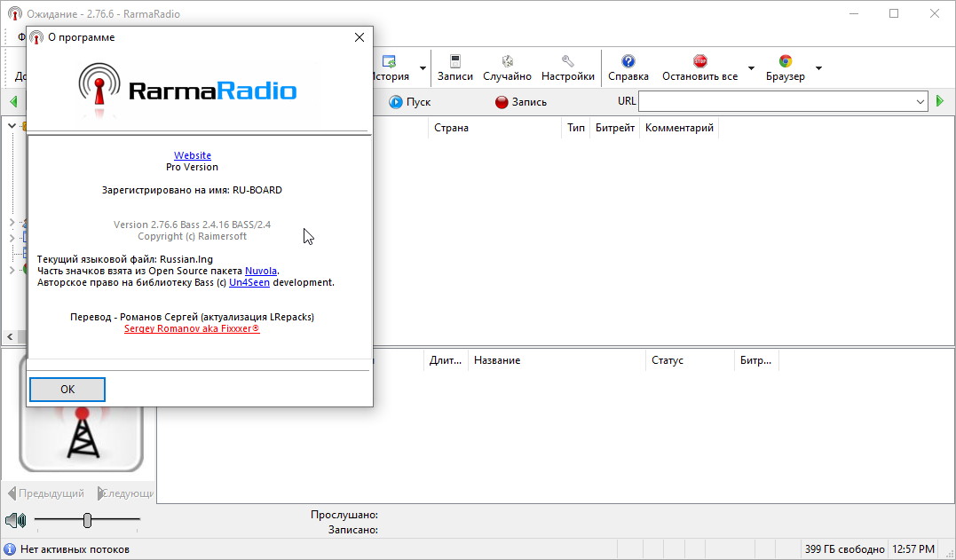The image size is (956, 560).
Task: Expand the Браузер dropdown arrow
Action: [x=818, y=68]
